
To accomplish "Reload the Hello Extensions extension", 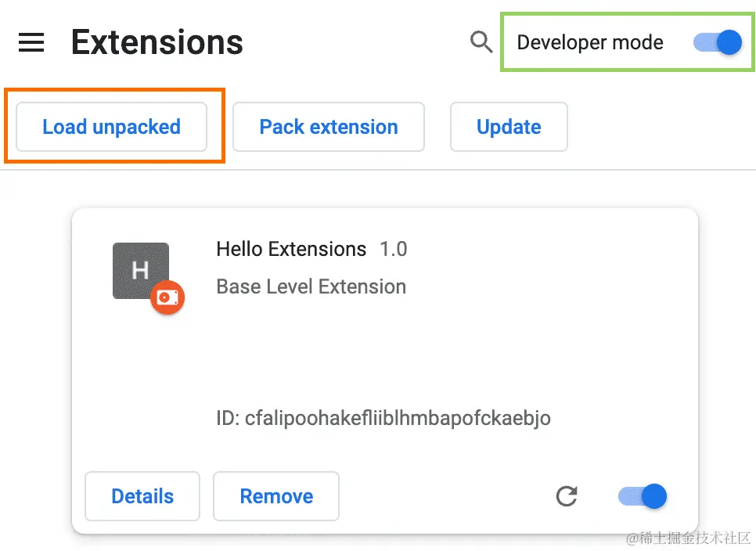I will [x=567, y=495].
